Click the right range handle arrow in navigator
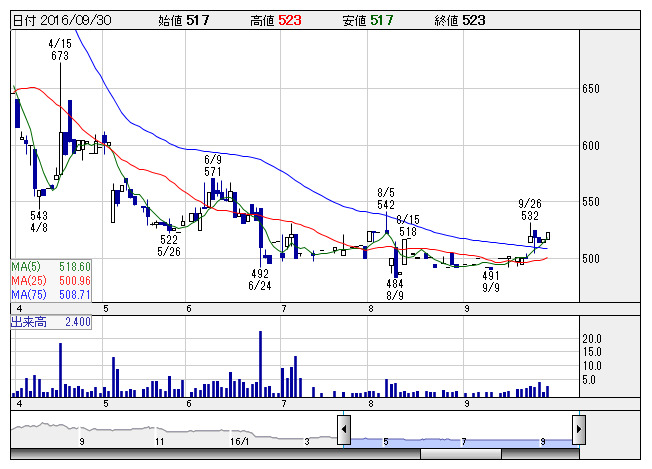Image resolution: width=652 pixels, height=469 pixels. tap(578, 431)
